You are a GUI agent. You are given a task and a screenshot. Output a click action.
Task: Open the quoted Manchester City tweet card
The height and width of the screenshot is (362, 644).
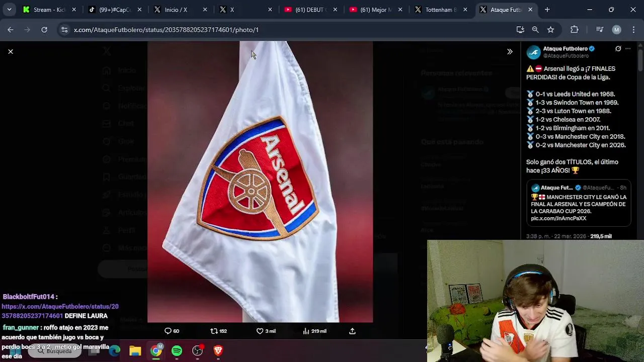[x=579, y=203]
